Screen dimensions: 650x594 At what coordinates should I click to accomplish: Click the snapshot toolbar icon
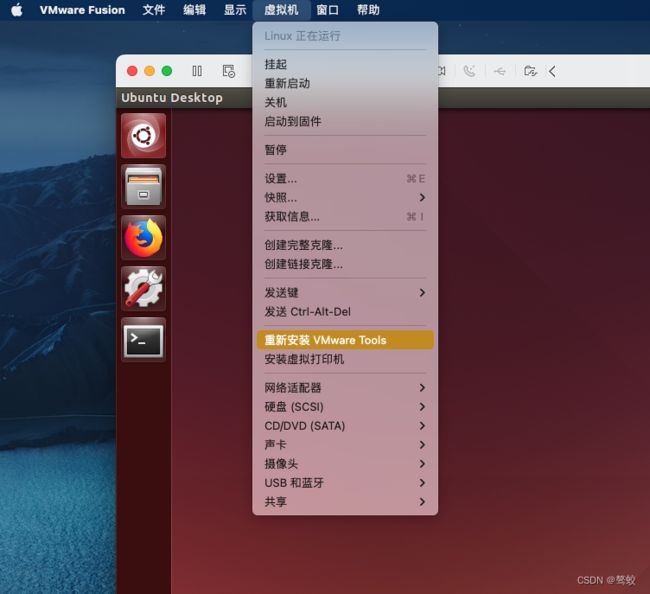coord(228,71)
